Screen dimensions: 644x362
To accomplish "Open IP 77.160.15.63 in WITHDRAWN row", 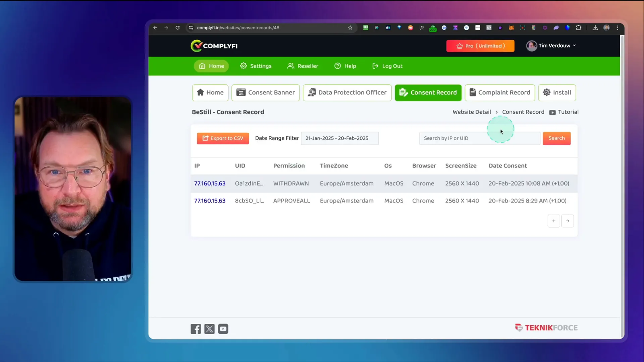I will click(x=210, y=183).
